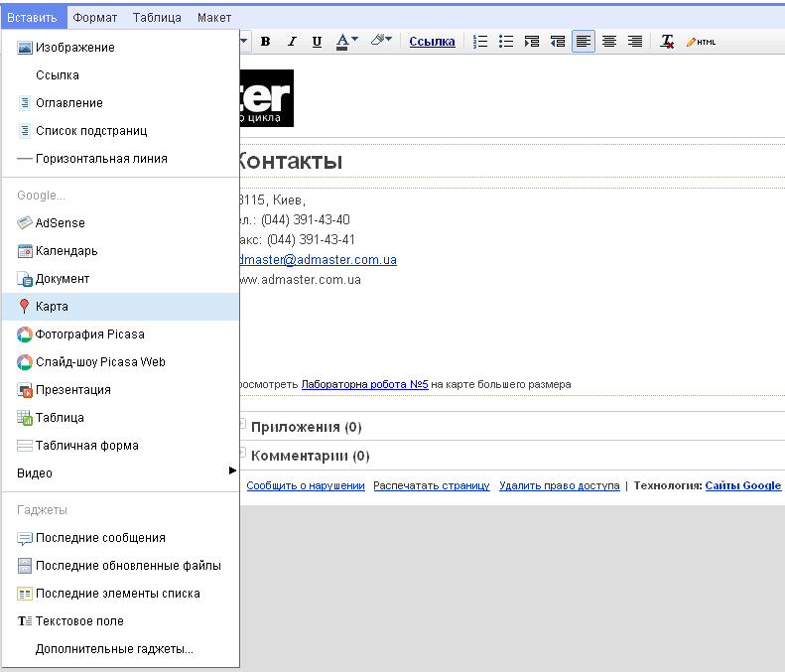Insert Документ from menu
The image size is (785, 672).
120,278
